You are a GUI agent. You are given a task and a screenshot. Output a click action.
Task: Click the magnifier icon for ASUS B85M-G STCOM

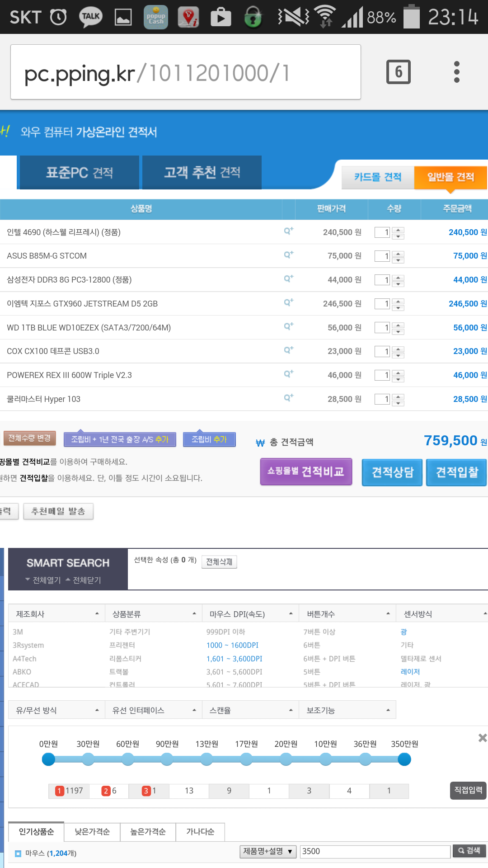[x=288, y=255]
